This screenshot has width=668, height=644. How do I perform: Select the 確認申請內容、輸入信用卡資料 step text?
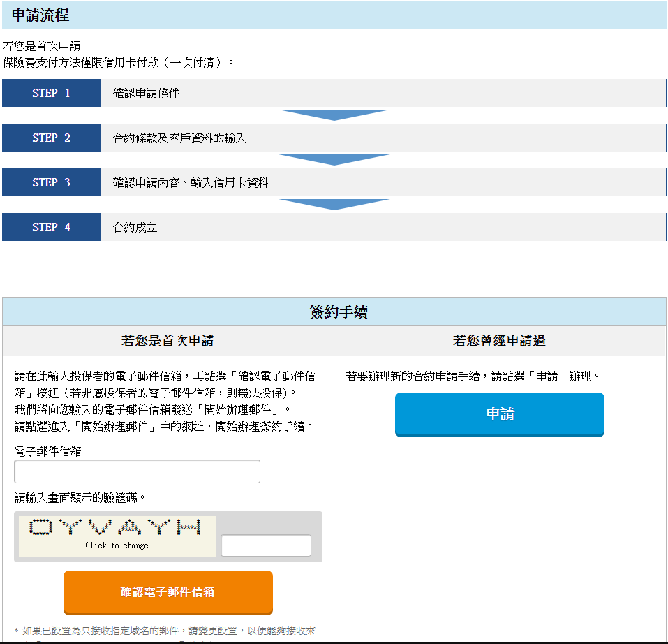191,183
